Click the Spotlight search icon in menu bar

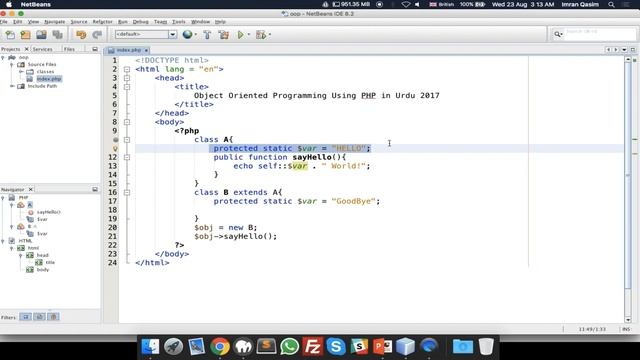611,4
